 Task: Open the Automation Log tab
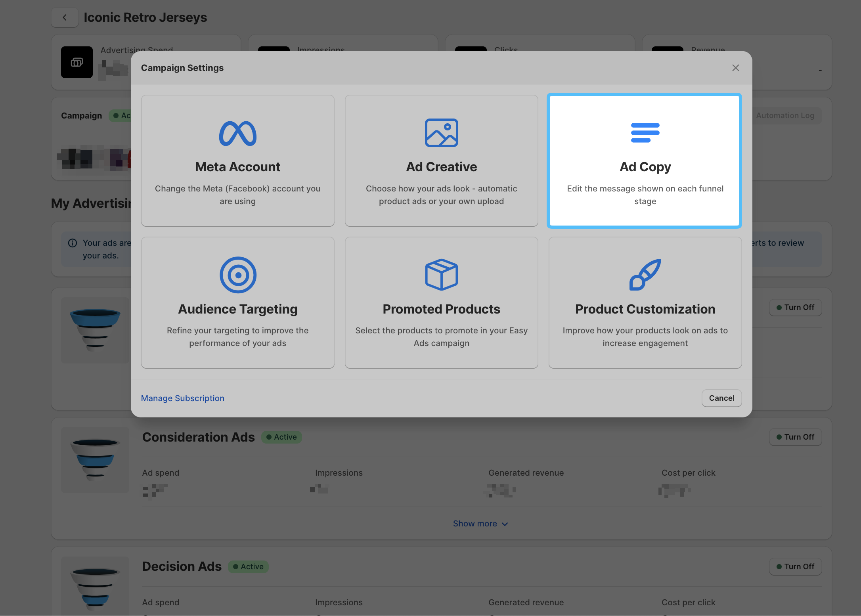pos(785,115)
